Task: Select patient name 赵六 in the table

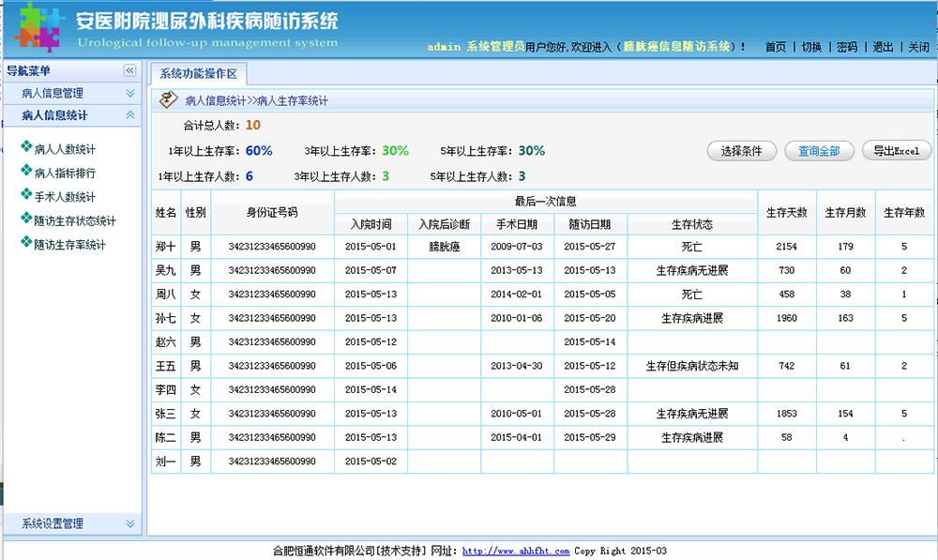Action: [x=166, y=342]
